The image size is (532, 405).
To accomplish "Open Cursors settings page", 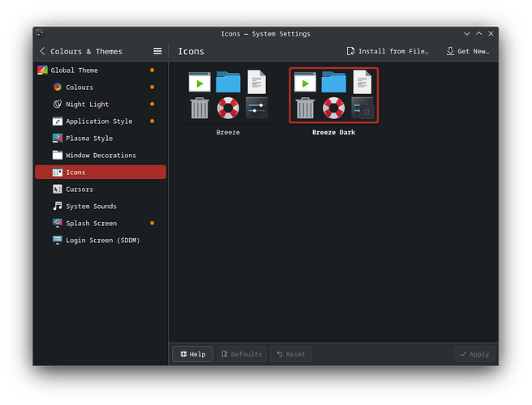I will coord(101,189).
